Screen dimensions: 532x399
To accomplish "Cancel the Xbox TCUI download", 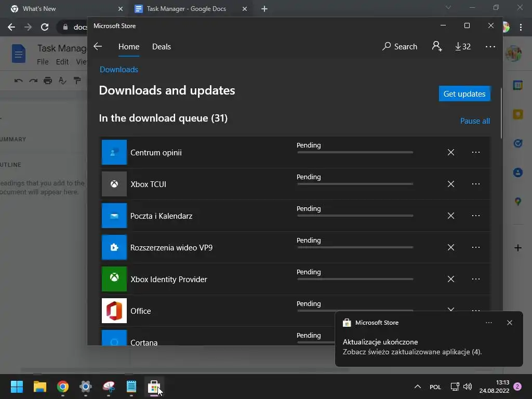I will click(x=450, y=184).
